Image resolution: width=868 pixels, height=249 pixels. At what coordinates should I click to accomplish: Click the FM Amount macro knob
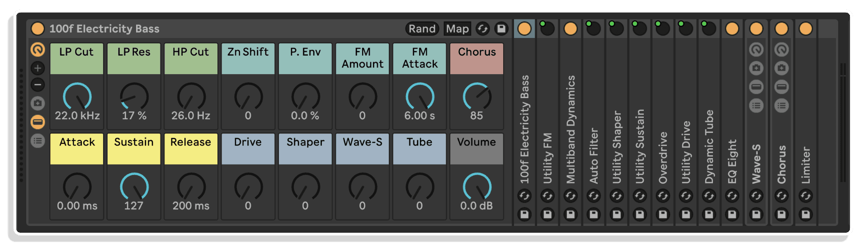click(x=363, y=97)
